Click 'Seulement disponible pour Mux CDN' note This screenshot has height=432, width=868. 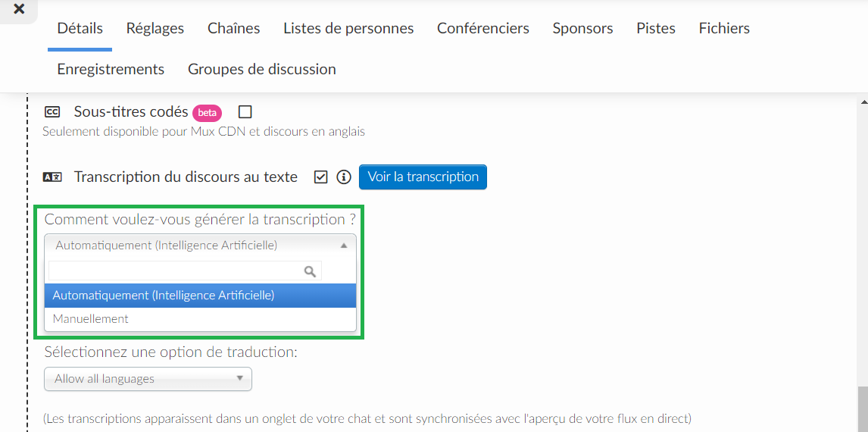click(204, 132)
